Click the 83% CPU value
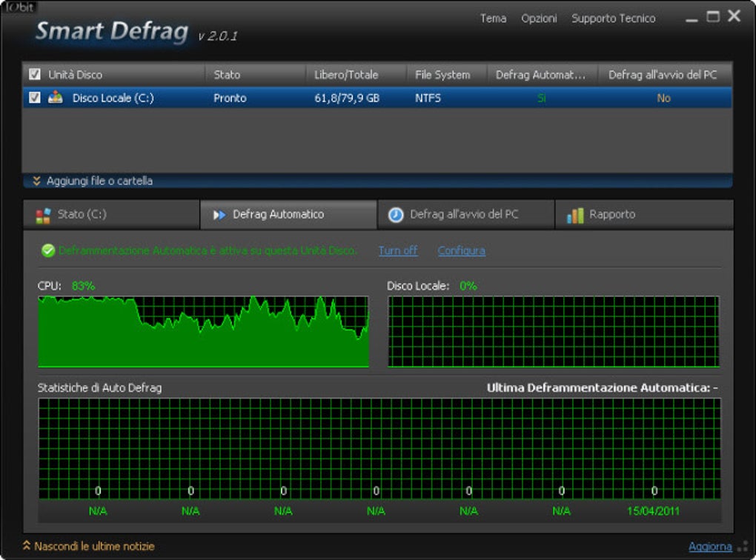Image resolution: width=756 pixels, height=560 pixels. 83,286
